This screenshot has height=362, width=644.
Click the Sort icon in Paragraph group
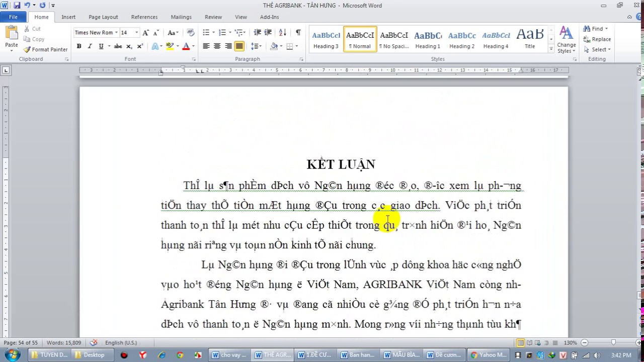282,32
